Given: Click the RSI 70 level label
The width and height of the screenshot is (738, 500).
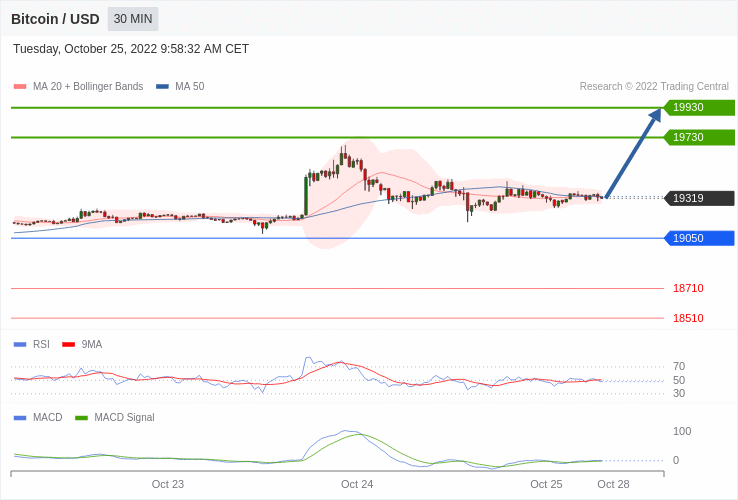Looking at the screenshot, I should [679, 366].
